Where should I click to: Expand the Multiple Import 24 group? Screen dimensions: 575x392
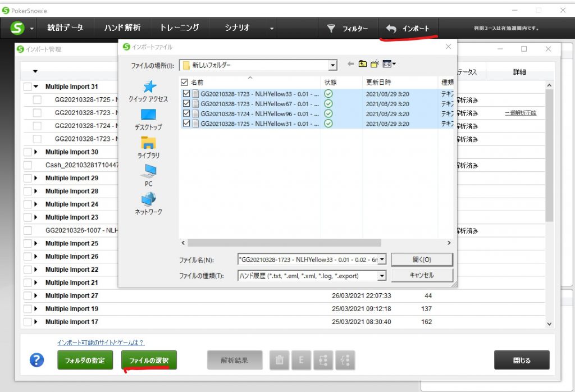click(x=36, y=204)
